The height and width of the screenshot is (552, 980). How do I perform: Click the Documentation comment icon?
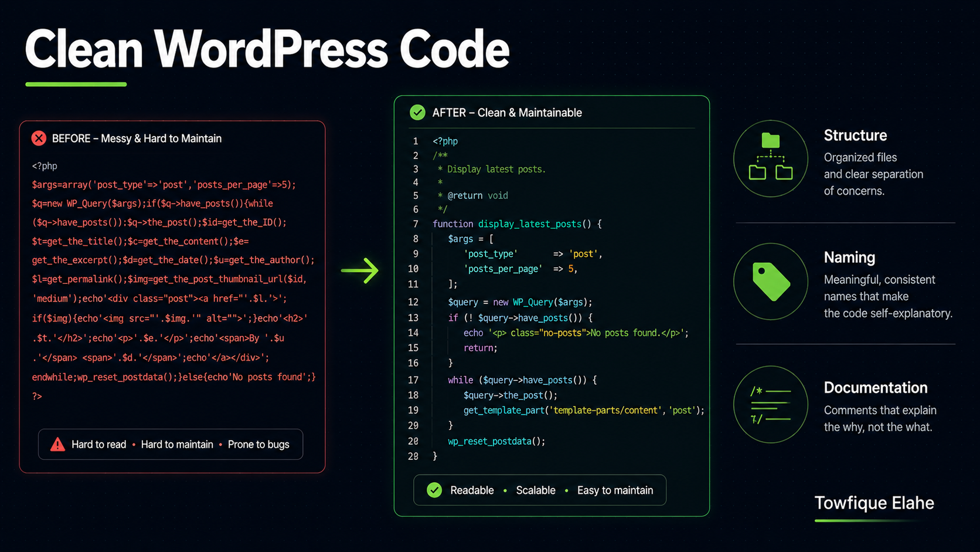[770, 404]
